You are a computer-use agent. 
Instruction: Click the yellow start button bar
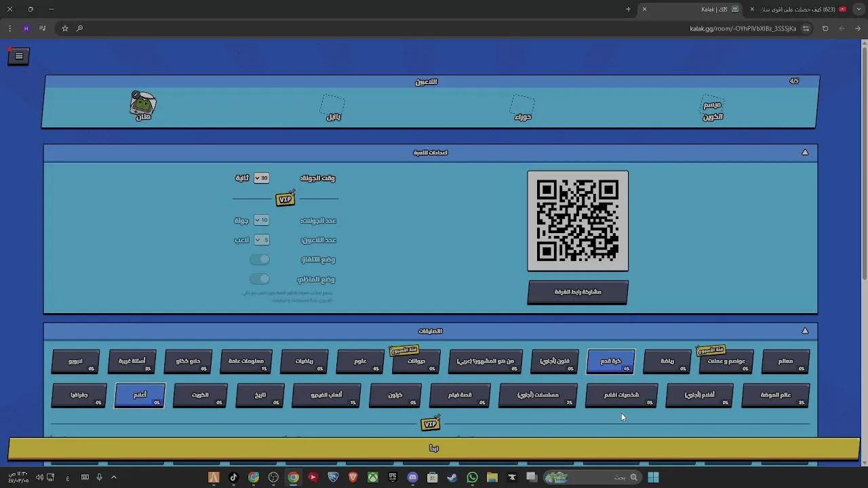[434, 448]
